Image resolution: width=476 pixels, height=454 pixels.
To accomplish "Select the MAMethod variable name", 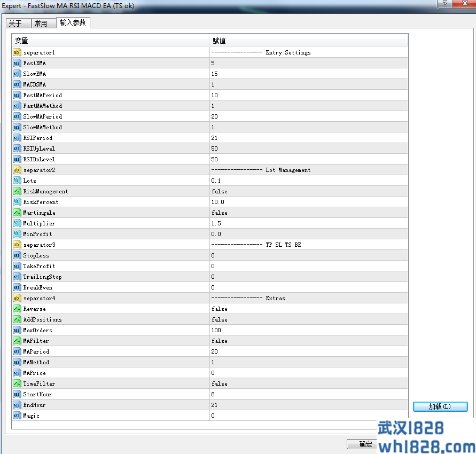I will (36, 362).
